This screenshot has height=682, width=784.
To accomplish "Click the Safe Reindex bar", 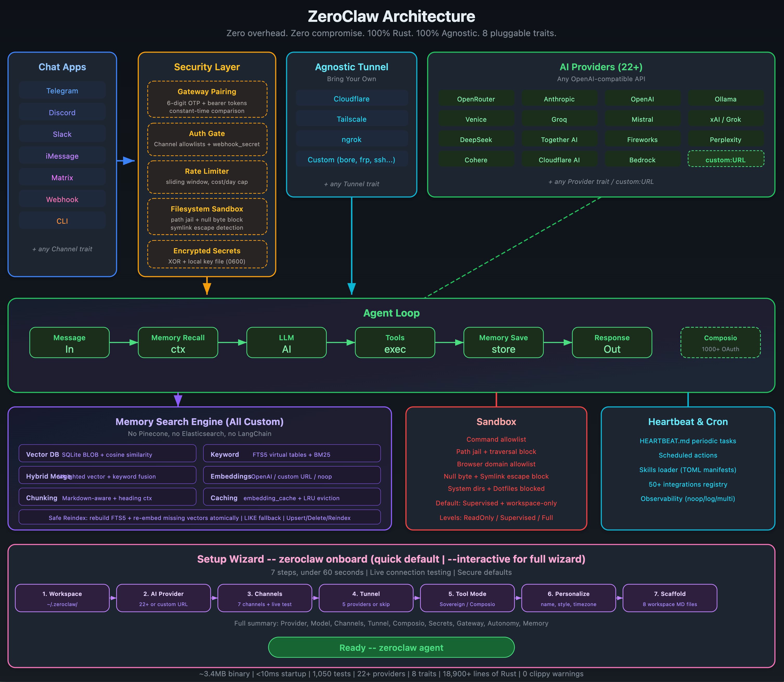I will [199, 517].
